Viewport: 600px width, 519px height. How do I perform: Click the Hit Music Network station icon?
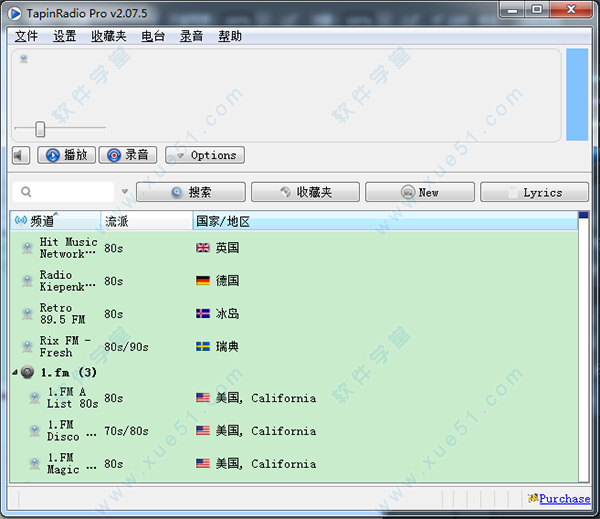point(27,248)
